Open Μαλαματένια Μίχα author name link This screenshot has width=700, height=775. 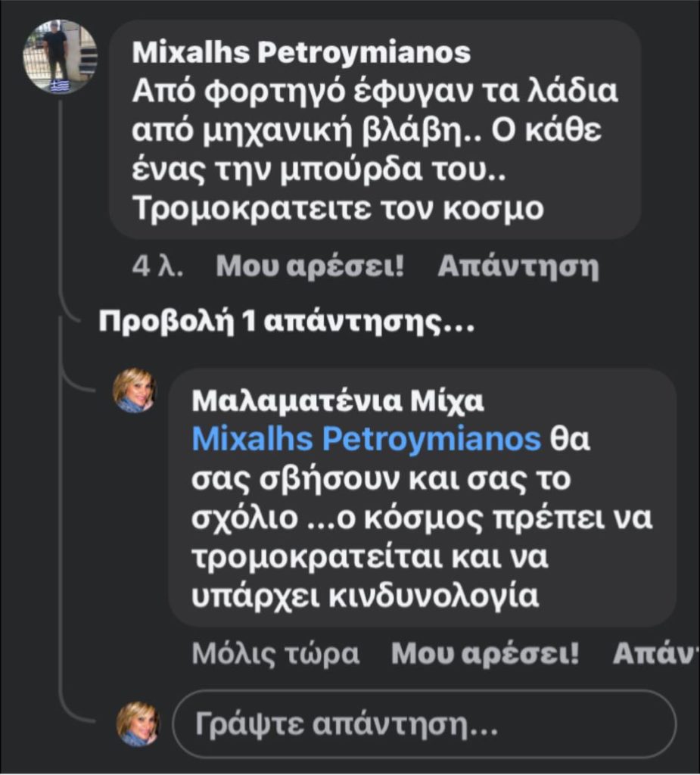(x=338, y=401)
